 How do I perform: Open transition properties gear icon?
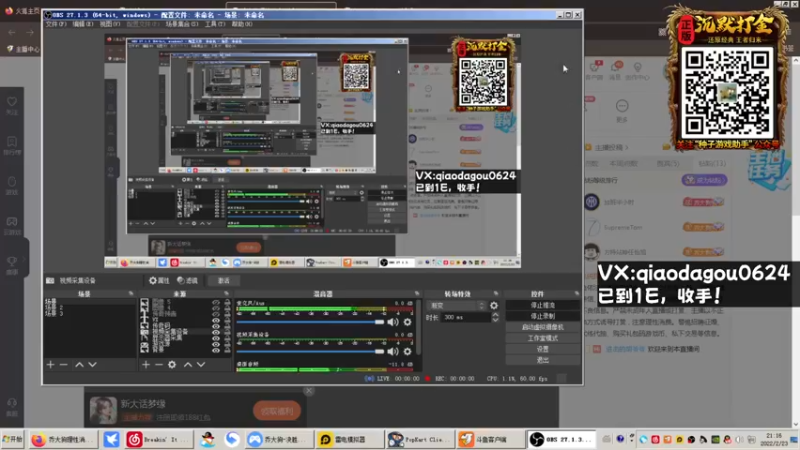pyautogui.click(x=494, y=306)
